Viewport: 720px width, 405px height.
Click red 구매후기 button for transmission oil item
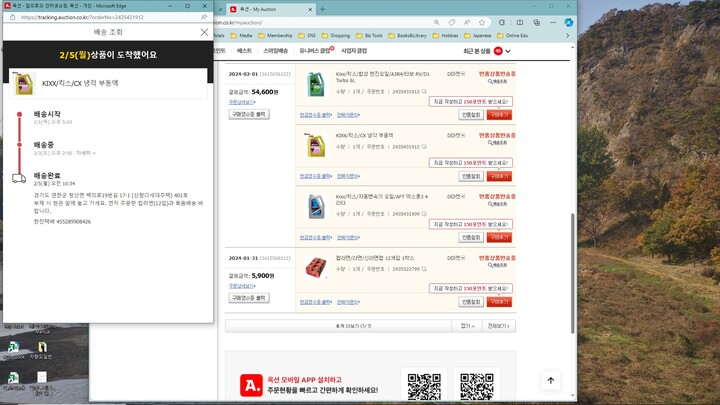(x=499, y=237)
